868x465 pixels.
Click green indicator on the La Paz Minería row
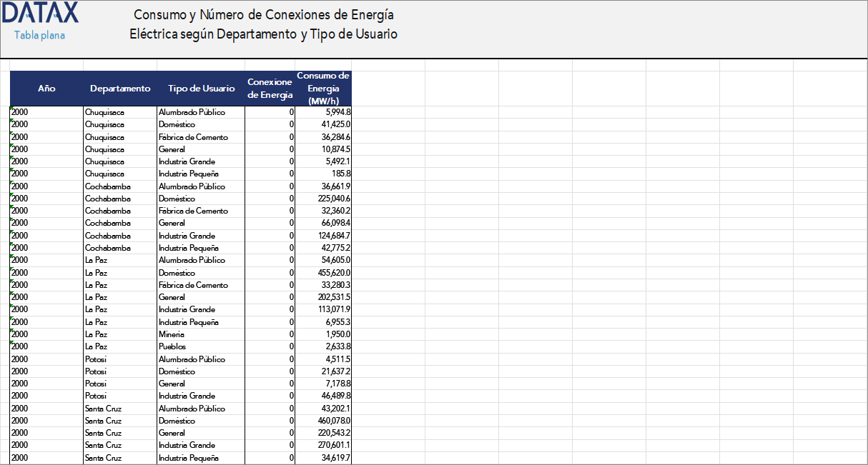[11, 331]
